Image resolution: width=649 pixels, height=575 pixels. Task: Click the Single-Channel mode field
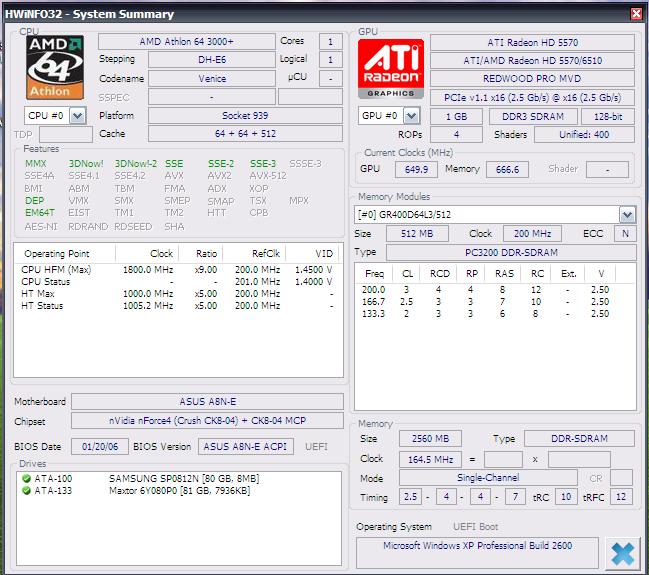[x=488, y=478]
